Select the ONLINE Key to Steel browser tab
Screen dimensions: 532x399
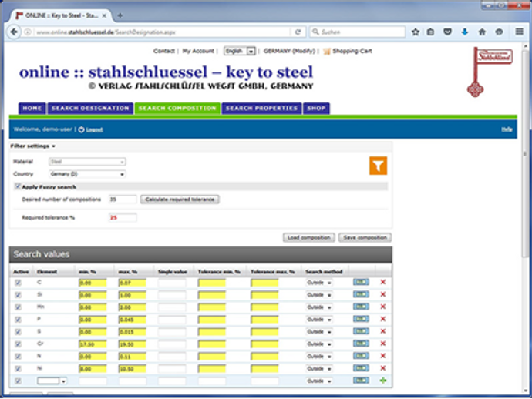[x=61, y=15]
